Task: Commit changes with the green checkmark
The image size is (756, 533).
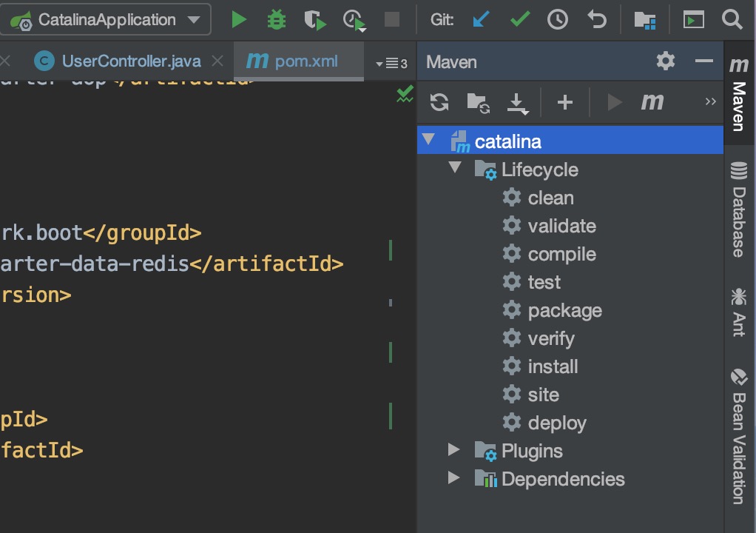Action: [x=520, y=19]
